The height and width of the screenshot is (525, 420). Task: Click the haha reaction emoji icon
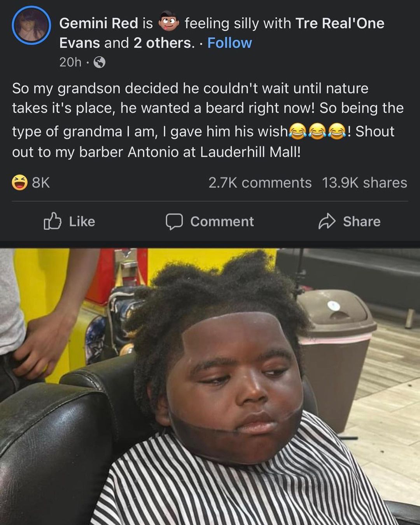[19, 182]
